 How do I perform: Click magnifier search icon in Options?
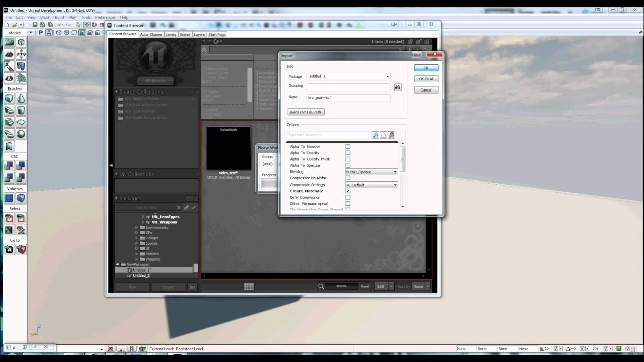pyautogui.click(x=375, y=135)
